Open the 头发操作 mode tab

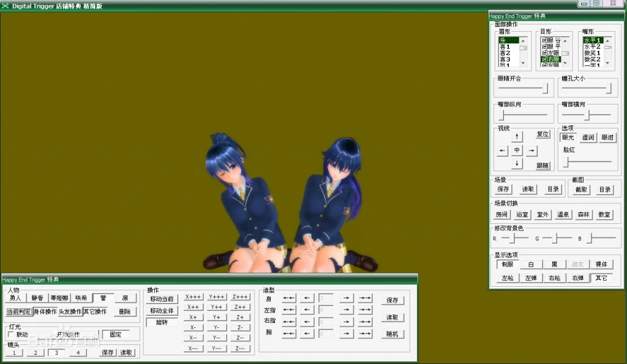70,311
